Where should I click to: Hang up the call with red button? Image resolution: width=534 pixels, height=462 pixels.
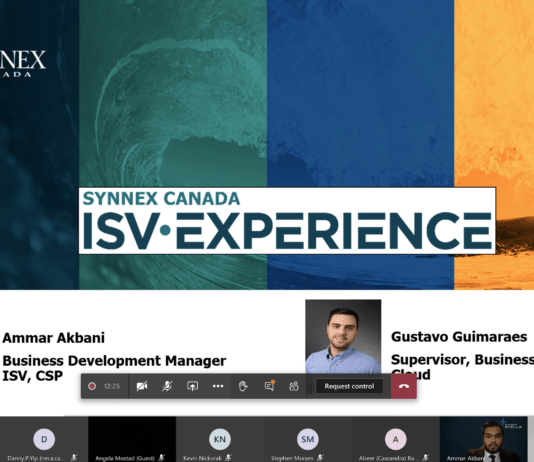[404, 386]
